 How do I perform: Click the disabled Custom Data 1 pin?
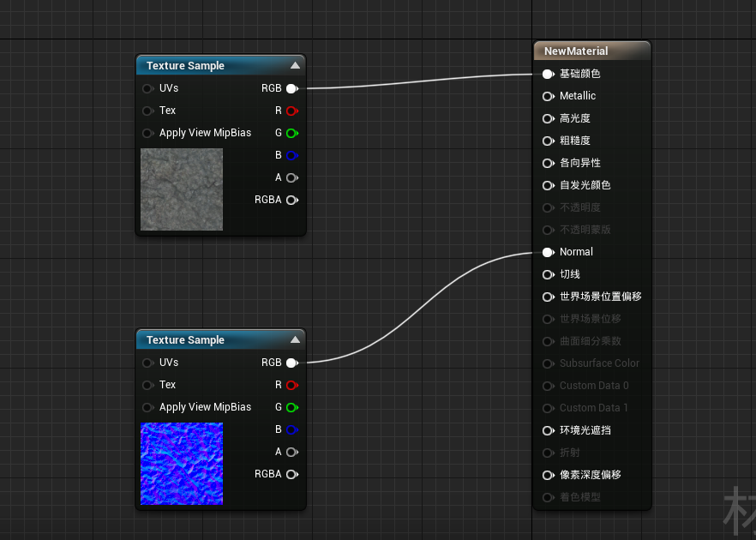pyautogui.click(x=549, y=408)
